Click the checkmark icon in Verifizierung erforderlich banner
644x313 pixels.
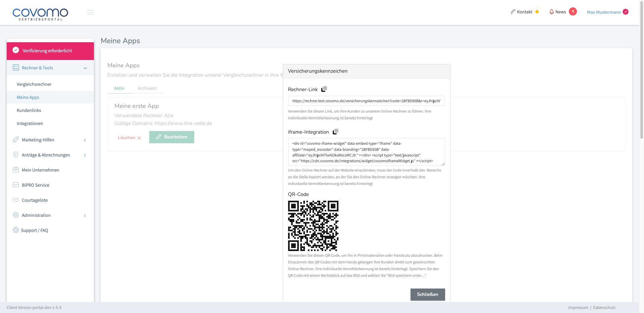tap(16, 50)
